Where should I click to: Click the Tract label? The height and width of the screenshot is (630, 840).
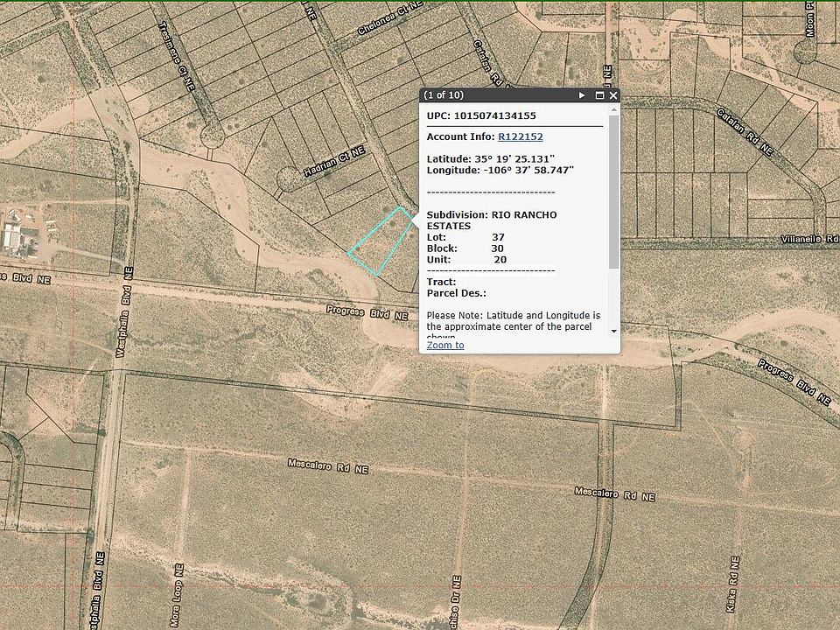point(441,283)
